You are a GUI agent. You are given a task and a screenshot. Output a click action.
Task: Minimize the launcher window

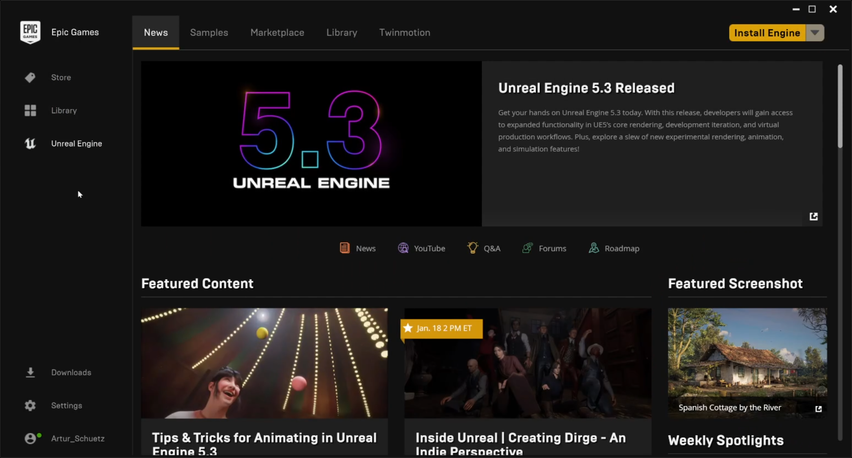(796, 9)
